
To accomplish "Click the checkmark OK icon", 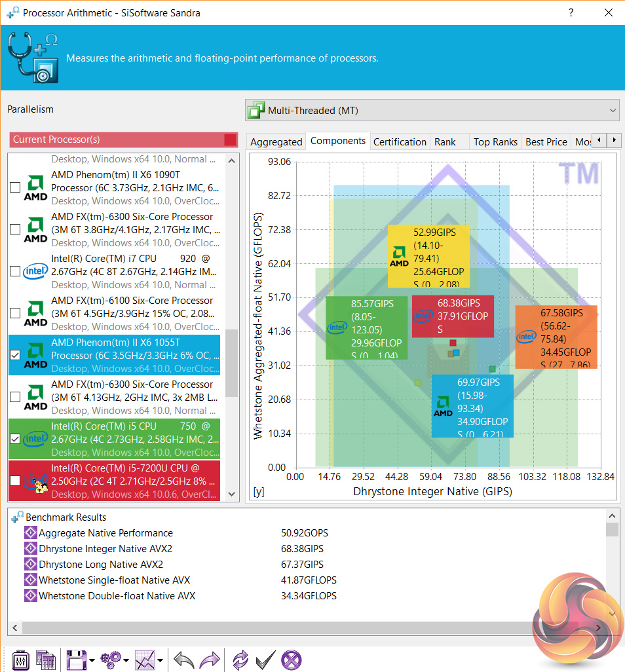I will [265, 660].
